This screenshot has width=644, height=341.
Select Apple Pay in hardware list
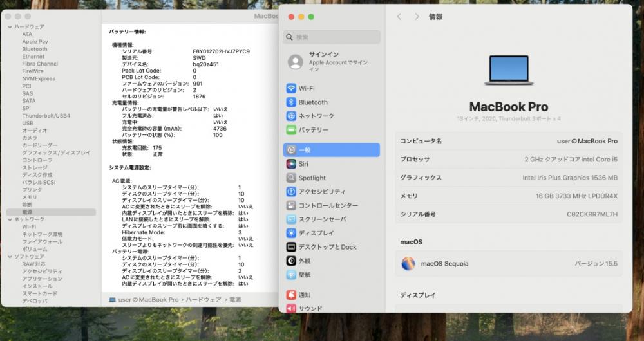pos(35,41)
